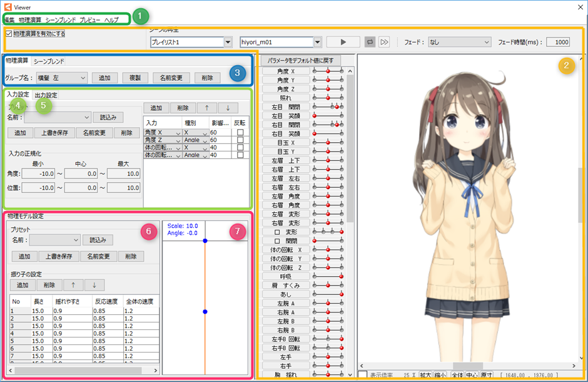The height and width of the screenshot is (382, 588).
Task: Switch to the シーンブレンド tab in panel
Action: [x=49, y=61]
